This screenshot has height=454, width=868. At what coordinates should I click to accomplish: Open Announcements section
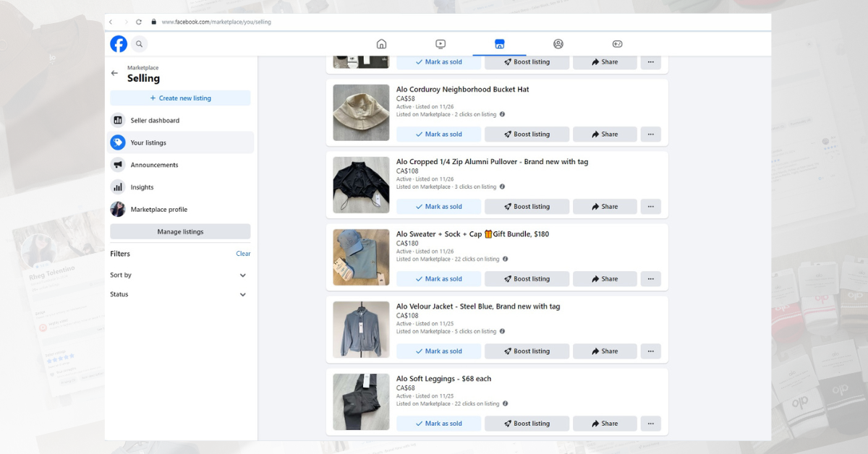click(182, 165)
